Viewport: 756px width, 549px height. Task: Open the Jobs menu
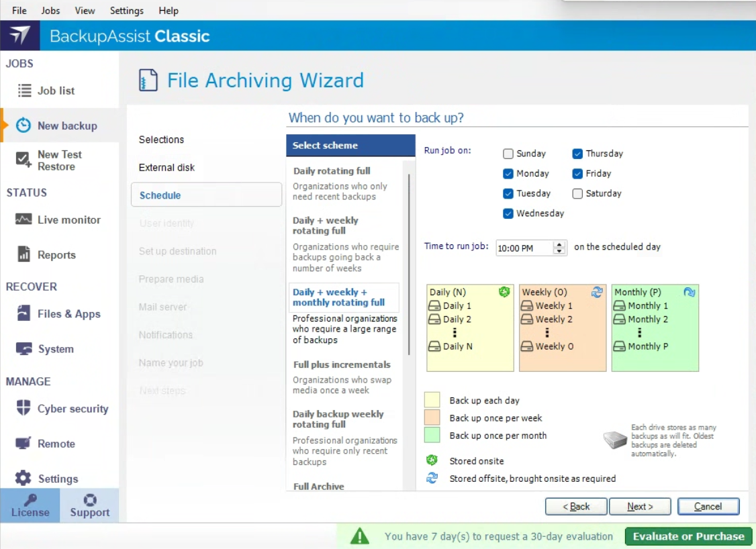click(50, 11)
